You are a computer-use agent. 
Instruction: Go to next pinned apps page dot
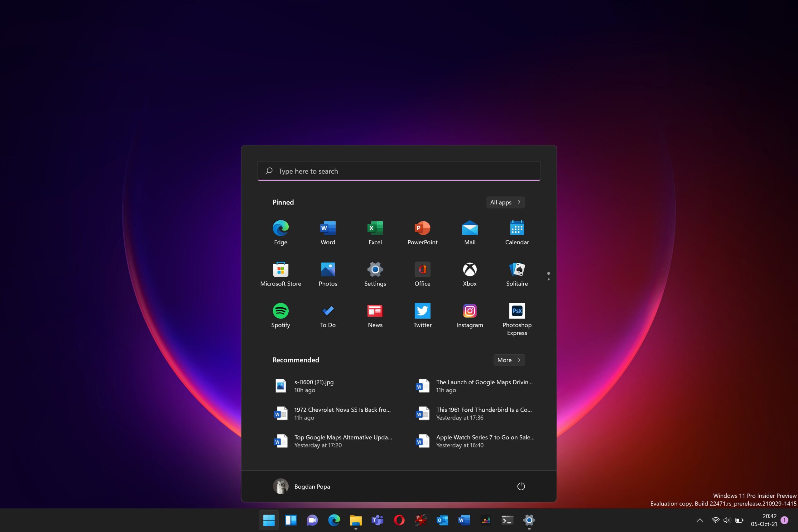(x=549, y=279)
